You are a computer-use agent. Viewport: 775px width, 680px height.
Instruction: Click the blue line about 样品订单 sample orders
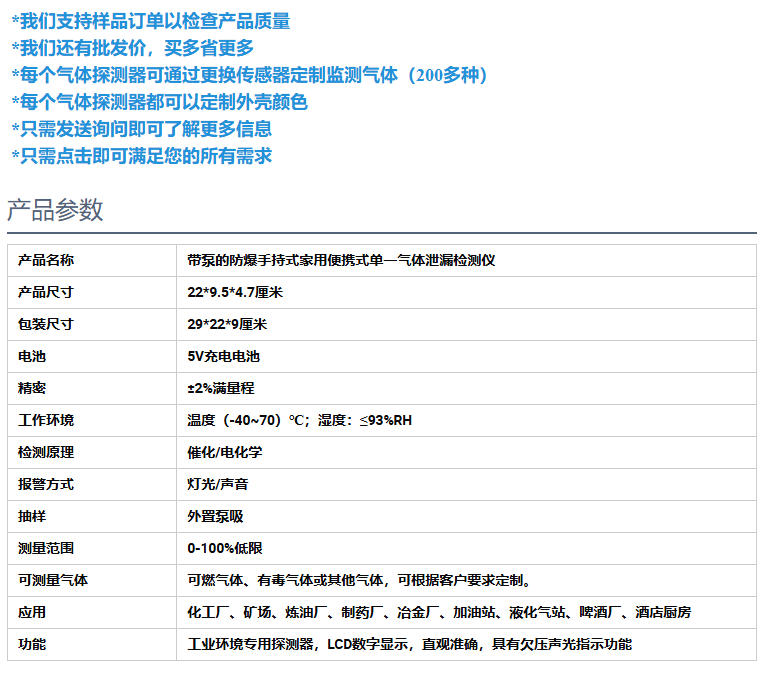tap(150, 21)
